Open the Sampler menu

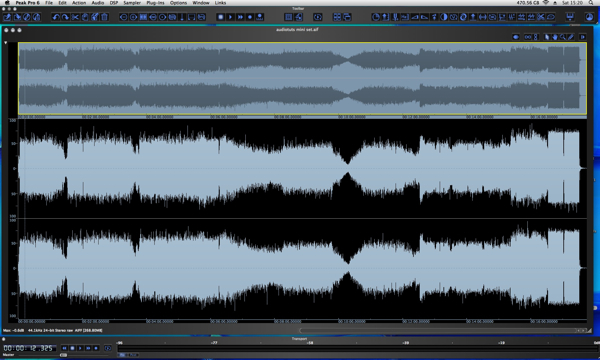[132, 3]
